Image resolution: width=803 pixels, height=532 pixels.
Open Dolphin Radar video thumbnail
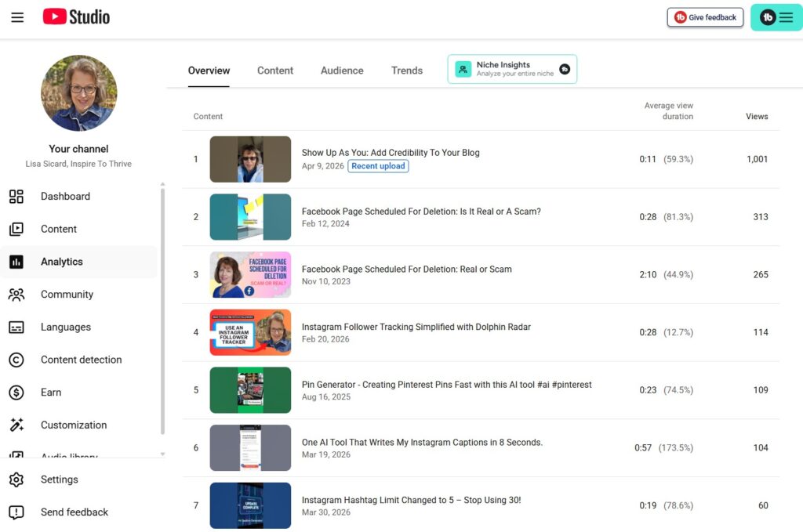pos(250,332)
